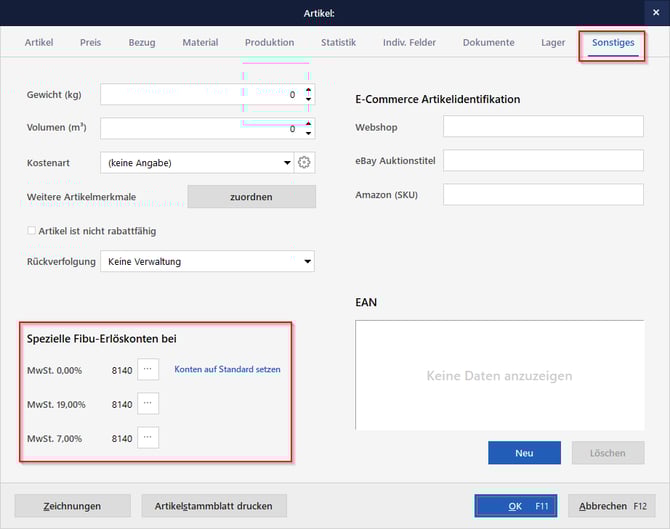Open the Rückverfolgung dropdown list

[307, 262]
